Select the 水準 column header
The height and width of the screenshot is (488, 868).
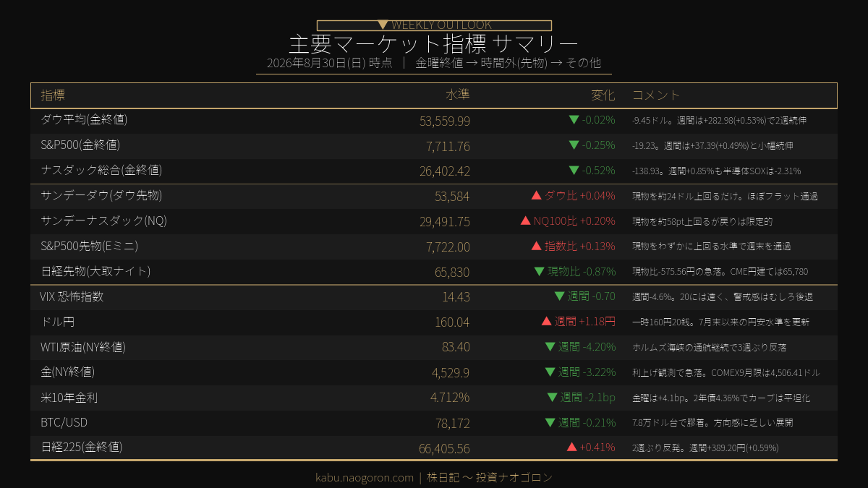click(x=458, y=95)
